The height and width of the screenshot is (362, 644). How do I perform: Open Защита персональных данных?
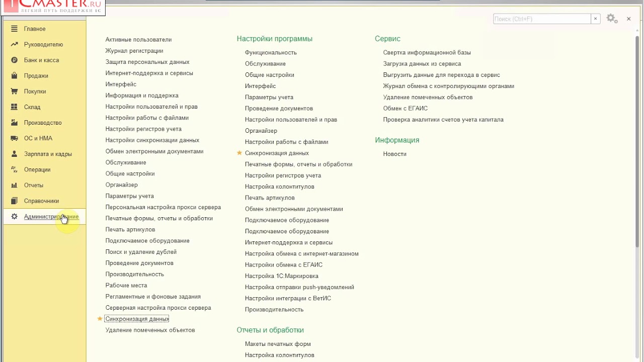[x=147, y=62]
